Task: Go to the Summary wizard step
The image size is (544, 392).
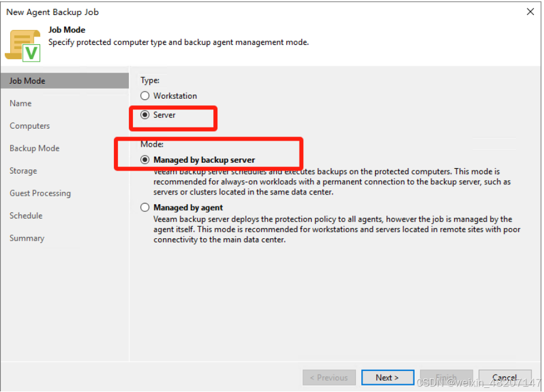Action: pos(27,238)
